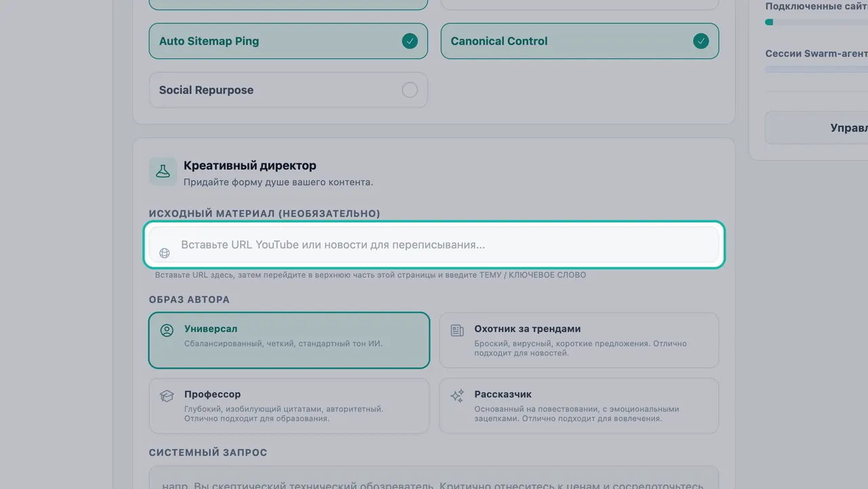Screen dimensions: 868x489
Task: Enable the Social Repurpose option
Action: pyautogui.click(x=288, y=90)
